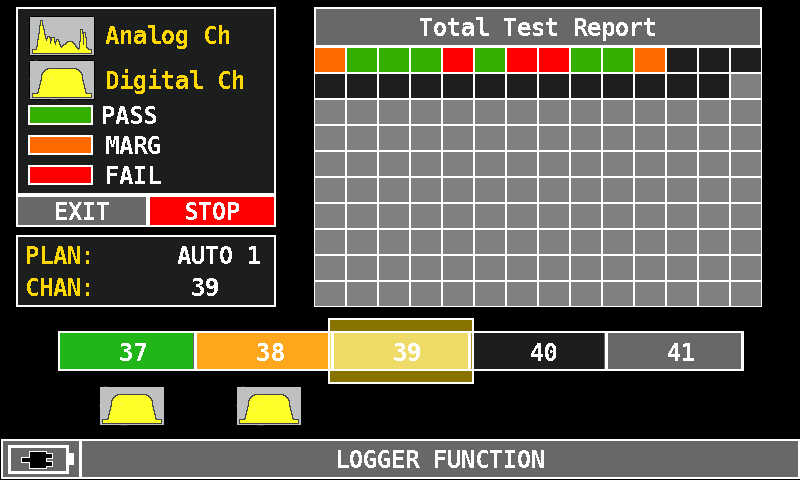Click the Analog Ch spectrum icon
This screenshot has width=800, height=480.
pyautogui.click(x=62, y=36)
